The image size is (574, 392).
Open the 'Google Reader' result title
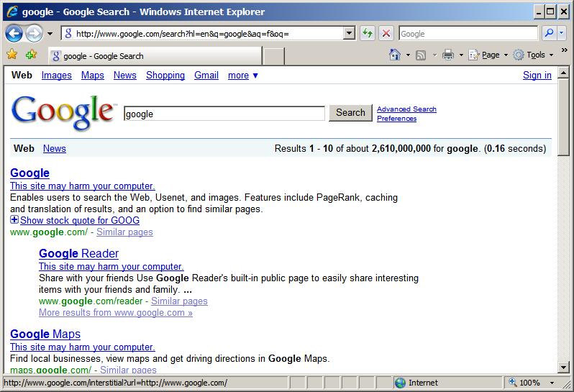78,253
